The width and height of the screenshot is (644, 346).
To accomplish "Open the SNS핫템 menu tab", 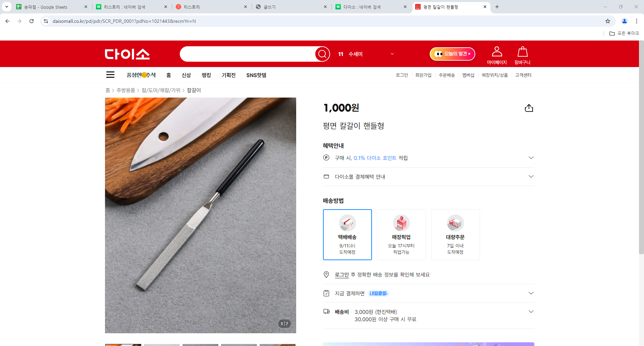I will [256, 75].
